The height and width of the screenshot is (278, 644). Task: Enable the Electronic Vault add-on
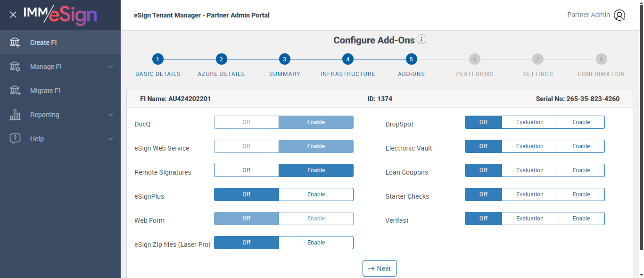(x=581, y=146)
